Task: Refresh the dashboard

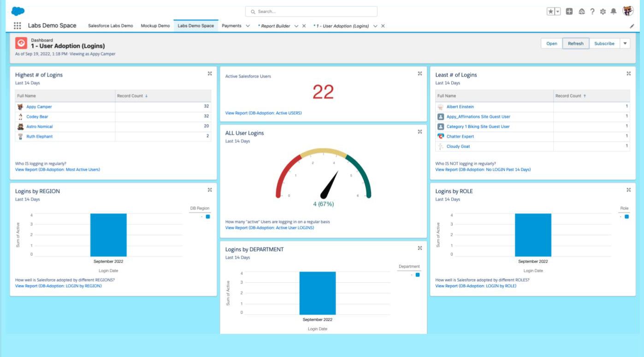Action: tap(576, 43)
